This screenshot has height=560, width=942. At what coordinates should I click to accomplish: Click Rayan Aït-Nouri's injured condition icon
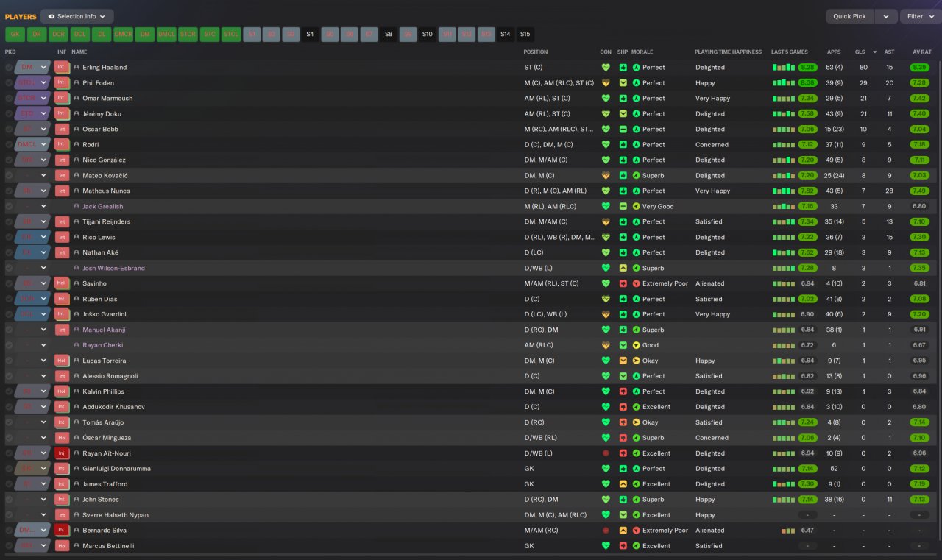(606, 453)
